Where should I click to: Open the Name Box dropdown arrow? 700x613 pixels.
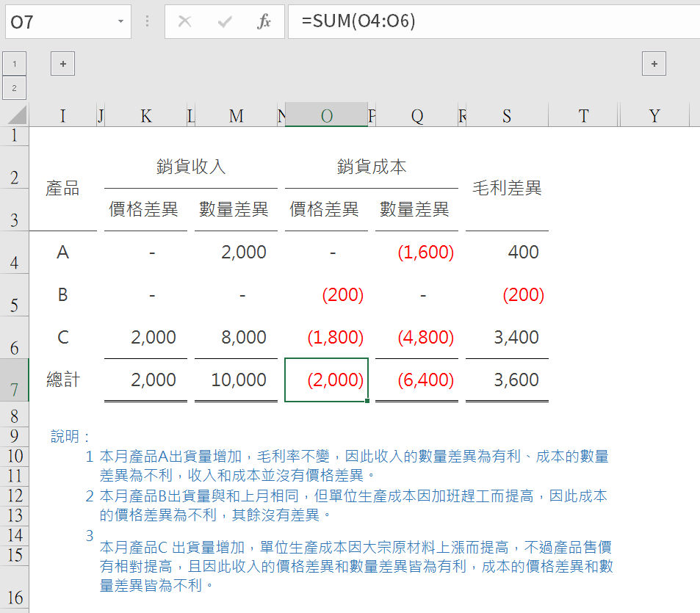point(120,22)
